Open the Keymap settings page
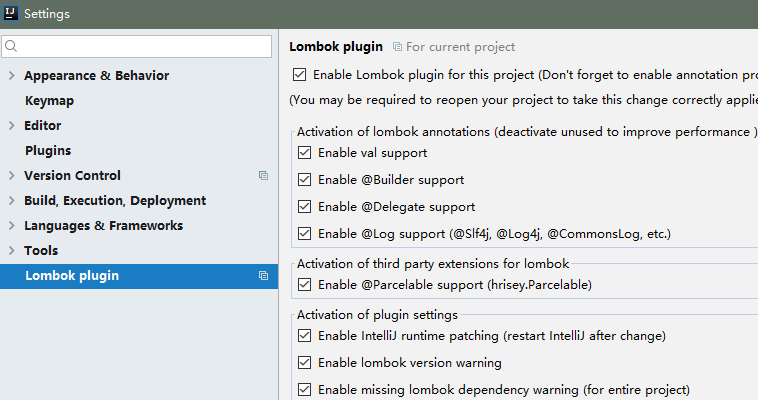This screenshot has width=758, height=400. click(49, 101)
